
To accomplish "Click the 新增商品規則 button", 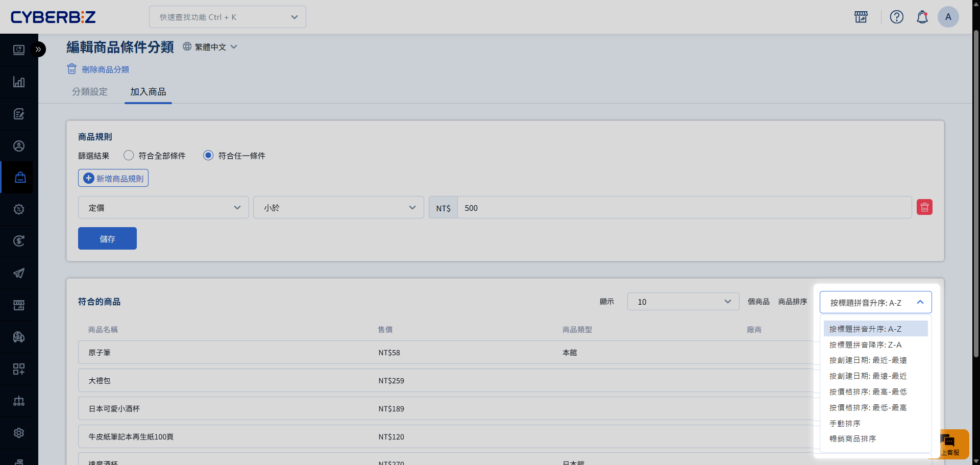I will pyautogui.click(x=113, y=179).
